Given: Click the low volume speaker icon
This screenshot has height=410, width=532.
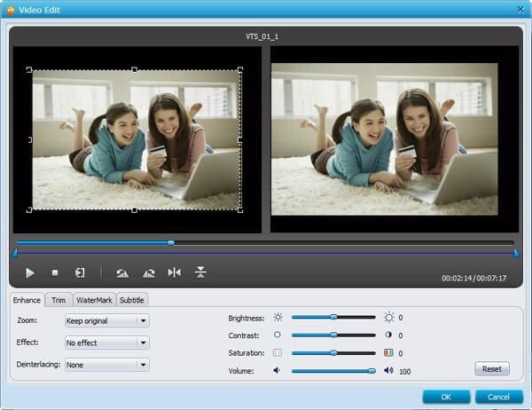Looking at the screenshot, I should (x=277, y=370).
